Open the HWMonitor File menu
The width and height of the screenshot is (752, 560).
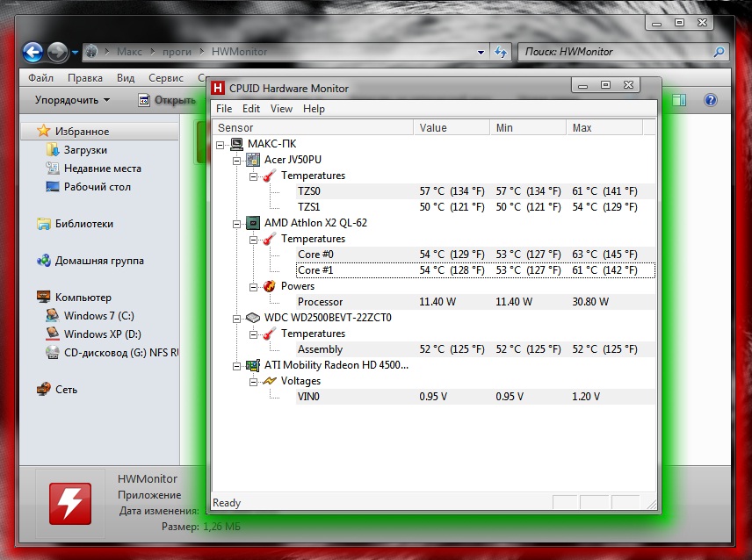pos(224,109)
